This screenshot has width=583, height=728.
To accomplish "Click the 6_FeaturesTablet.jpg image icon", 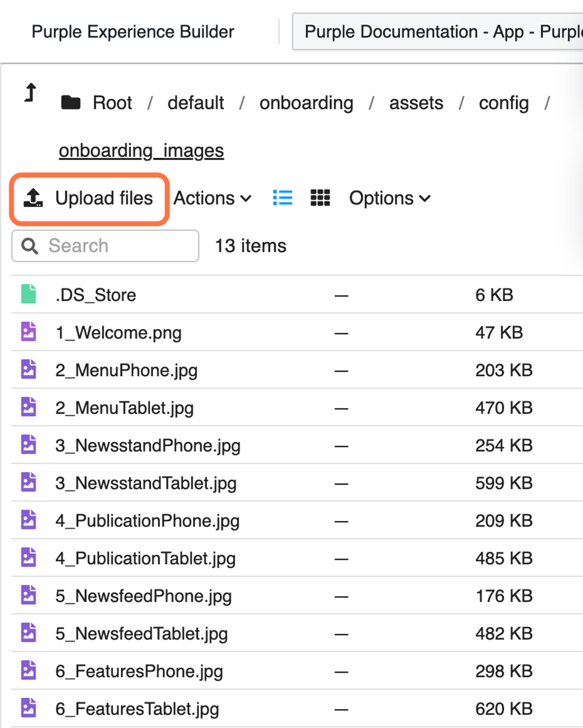I will click(x=29, y=708).
